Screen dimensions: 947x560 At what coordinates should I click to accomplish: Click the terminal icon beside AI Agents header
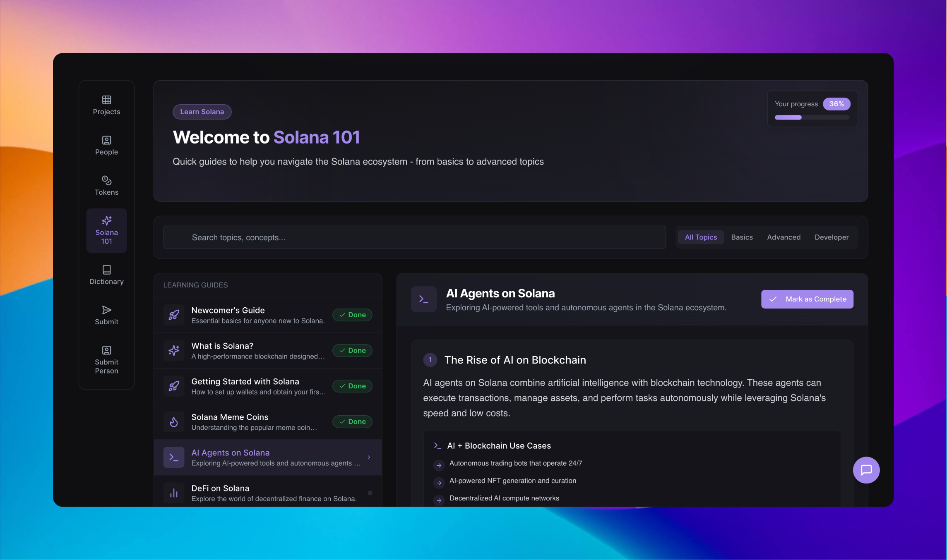pos(423,299)
